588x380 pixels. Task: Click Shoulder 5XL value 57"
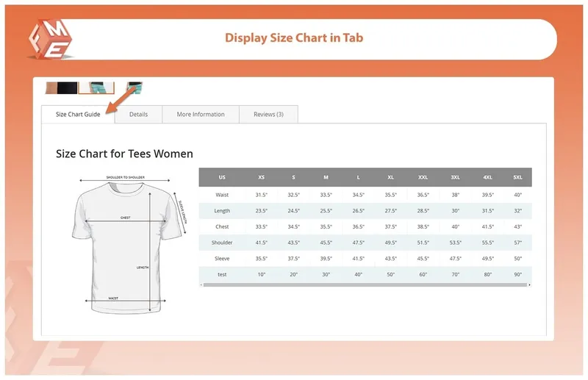(518, 243)
